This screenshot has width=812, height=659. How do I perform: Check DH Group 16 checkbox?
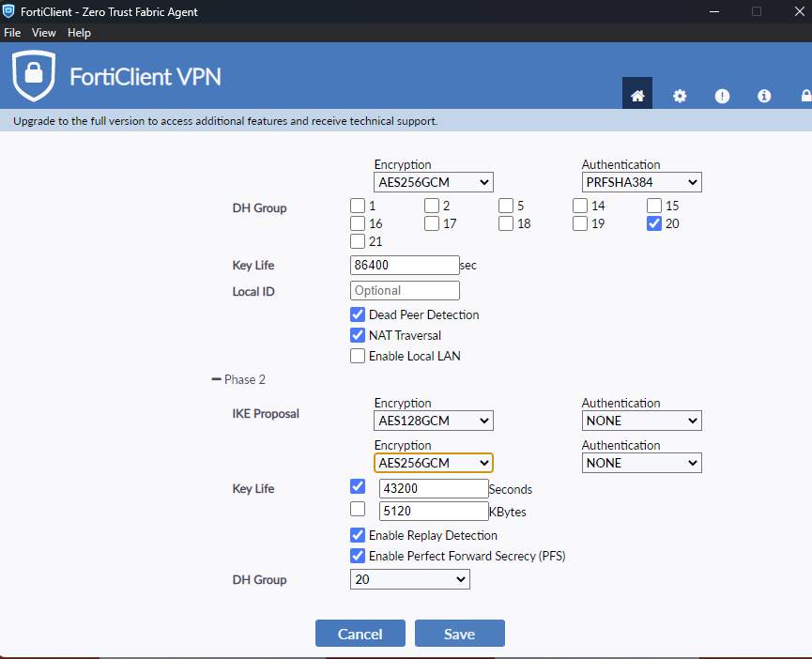coord(358,223)
